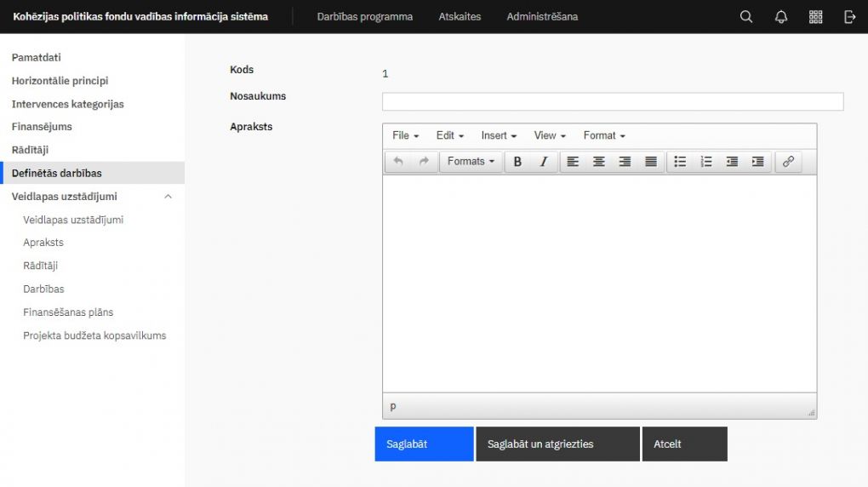
Task: Open the Formats dropdown
Action: (x=471, y=162)
